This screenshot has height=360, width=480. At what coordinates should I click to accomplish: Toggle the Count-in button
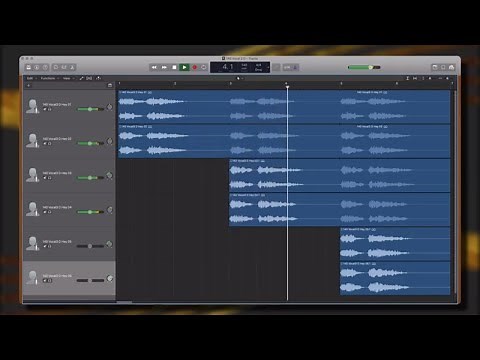[287, 67]
